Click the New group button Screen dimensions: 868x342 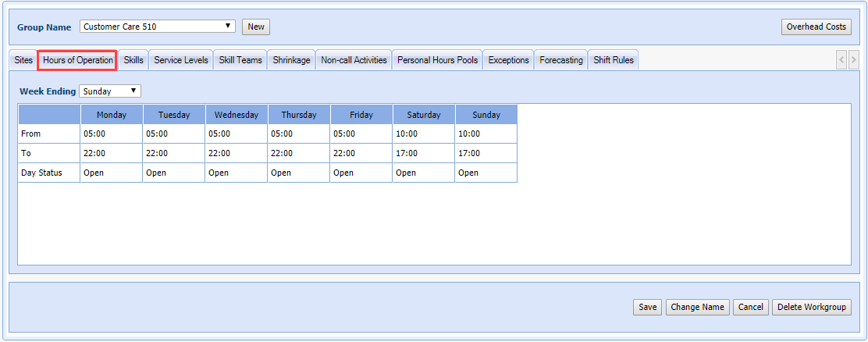255,27
